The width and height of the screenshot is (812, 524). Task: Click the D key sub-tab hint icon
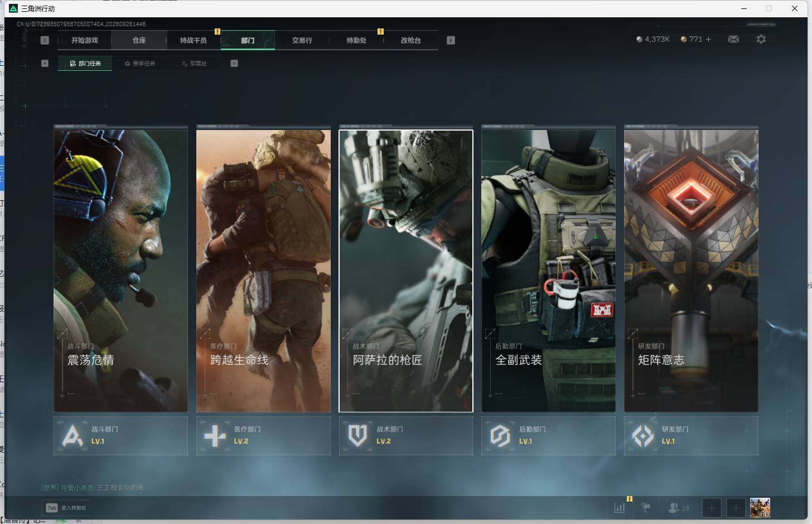point(234,63)
